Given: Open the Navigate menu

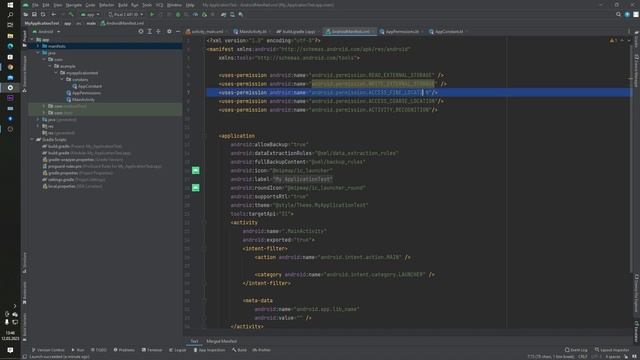Looking at the screenshot, I should pos(74,5).
